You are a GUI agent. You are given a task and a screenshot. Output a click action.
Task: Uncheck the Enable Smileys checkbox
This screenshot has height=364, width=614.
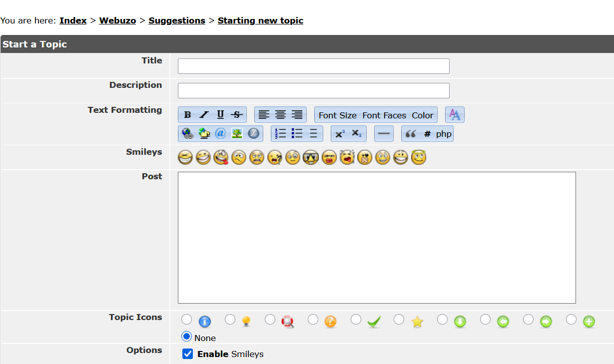(188, 354)
